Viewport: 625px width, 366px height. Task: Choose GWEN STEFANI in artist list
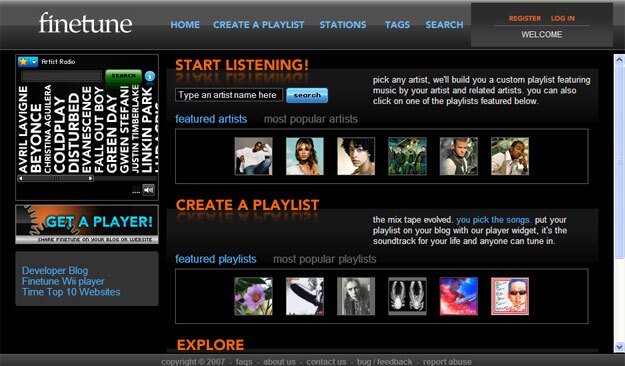coord(124,129)
